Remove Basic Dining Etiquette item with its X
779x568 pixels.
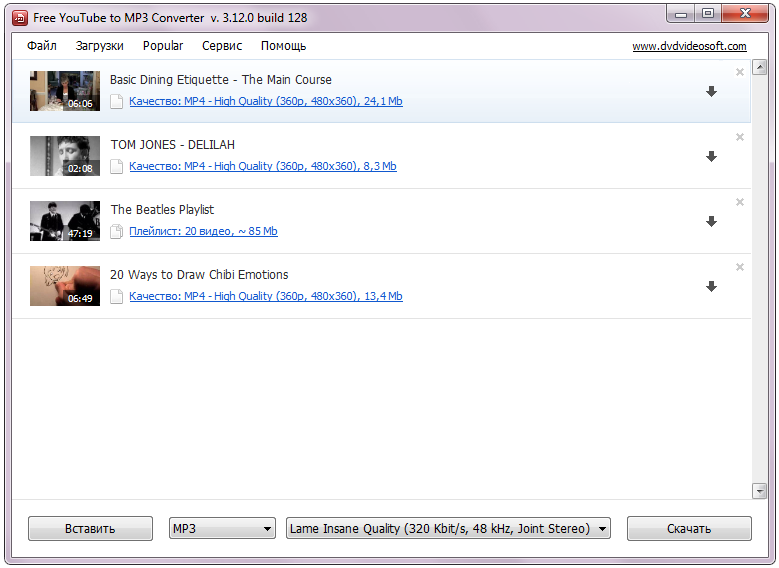[x=740, y=72]
